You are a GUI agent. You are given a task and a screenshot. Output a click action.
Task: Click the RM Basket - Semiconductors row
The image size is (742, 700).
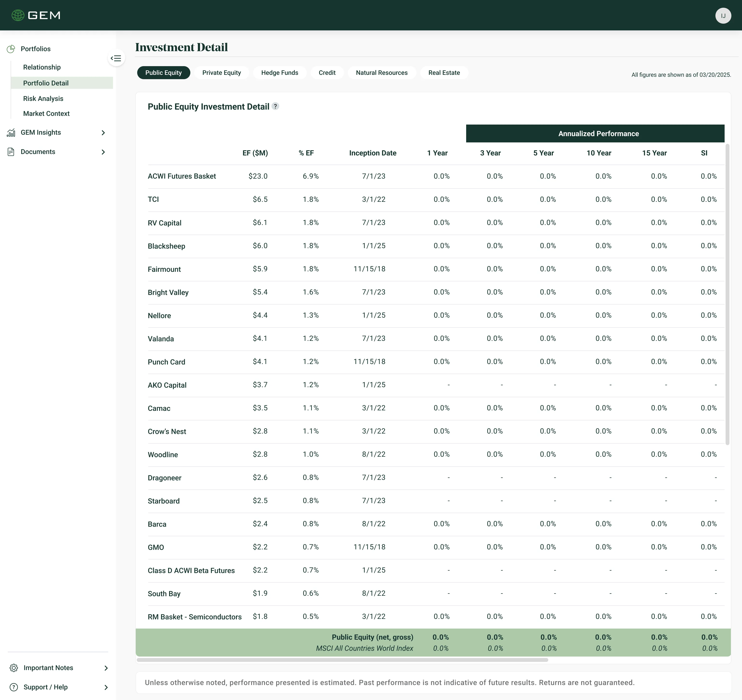[436, 617]
